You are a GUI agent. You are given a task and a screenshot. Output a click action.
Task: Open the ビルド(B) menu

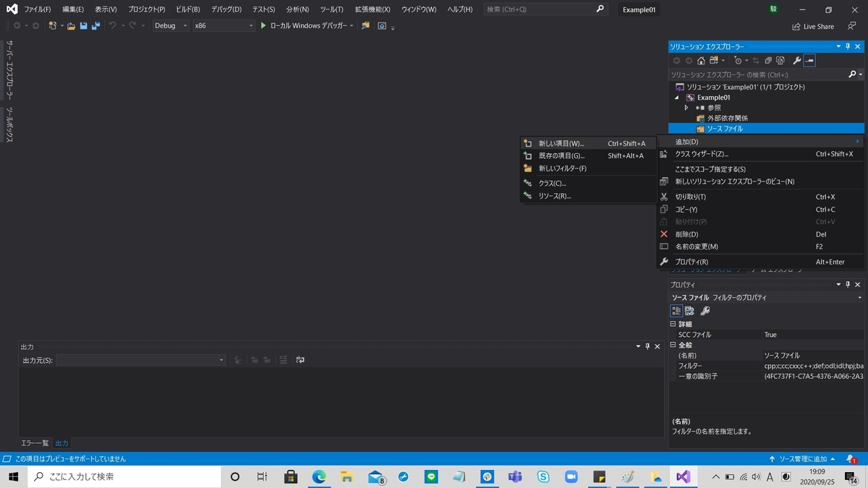188,9
